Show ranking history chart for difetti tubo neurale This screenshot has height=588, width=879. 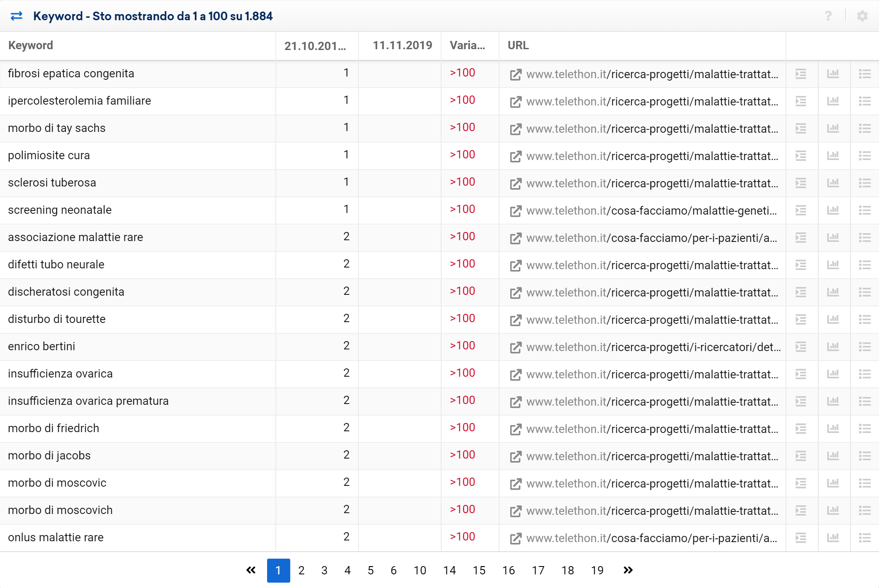[833, 265]
